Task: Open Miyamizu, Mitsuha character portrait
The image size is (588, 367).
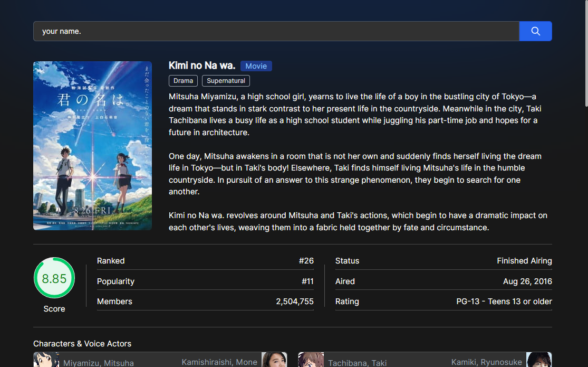Action: [x=46, y=360]
